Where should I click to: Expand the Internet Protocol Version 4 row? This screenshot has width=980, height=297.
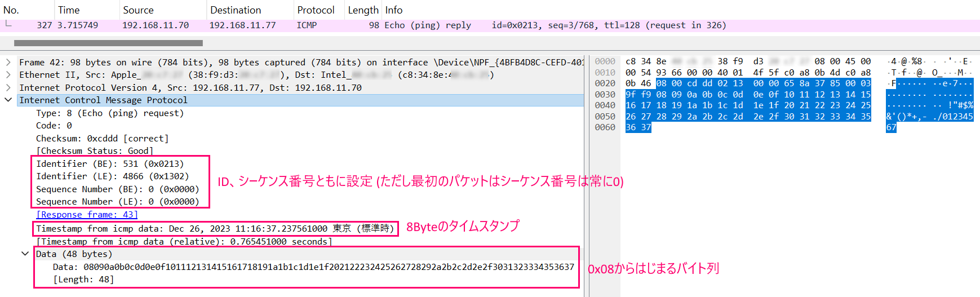pyautogui.click(x=8, y=87)
